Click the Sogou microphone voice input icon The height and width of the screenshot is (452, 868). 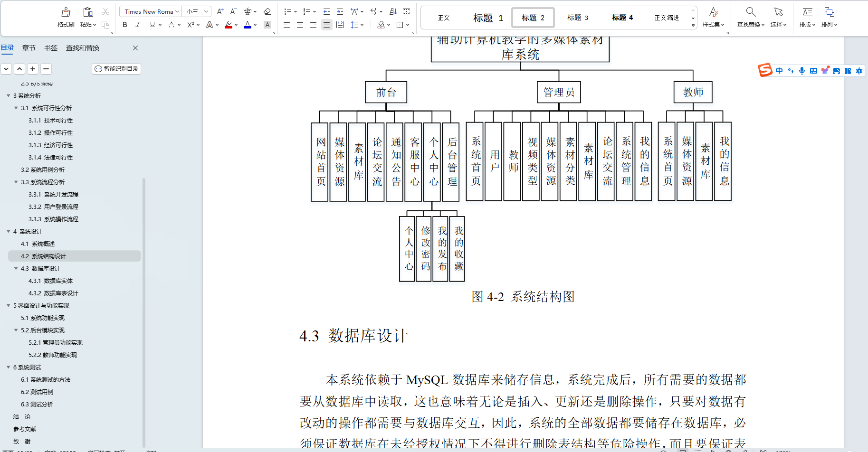(802, 71)
